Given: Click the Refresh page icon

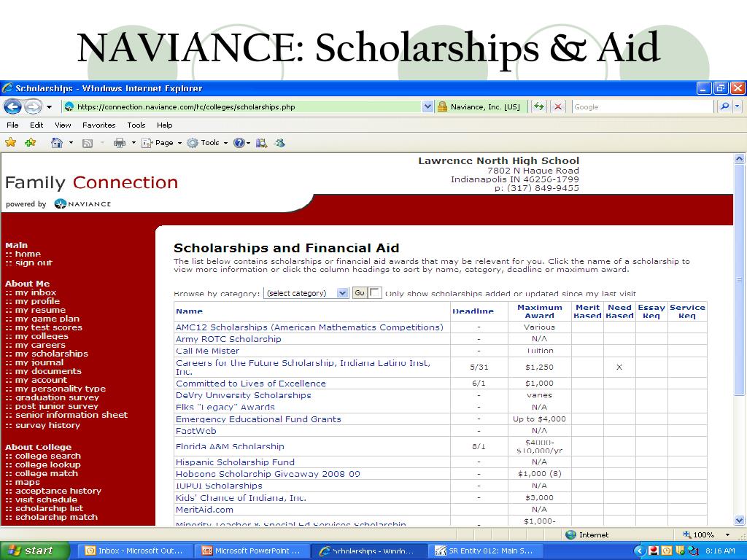Looking at the screenshot, I should click(x=539, y=106).
